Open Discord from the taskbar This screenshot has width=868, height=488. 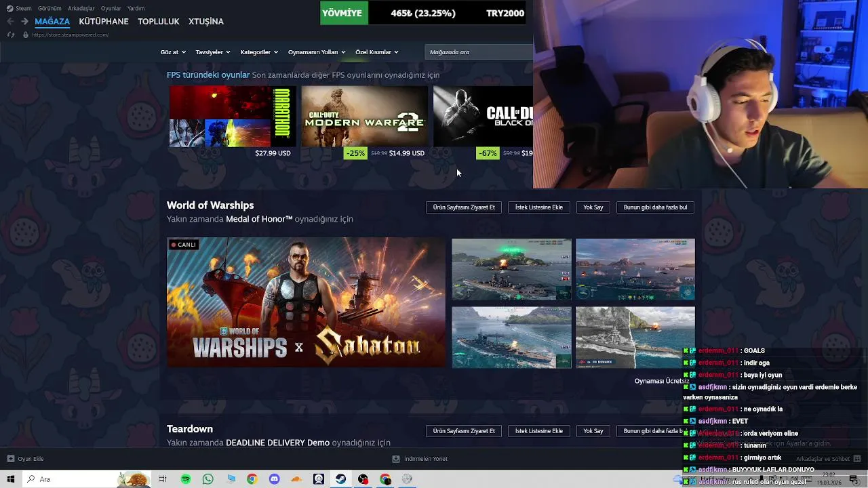pyautogui.click(x=274, y=479)
